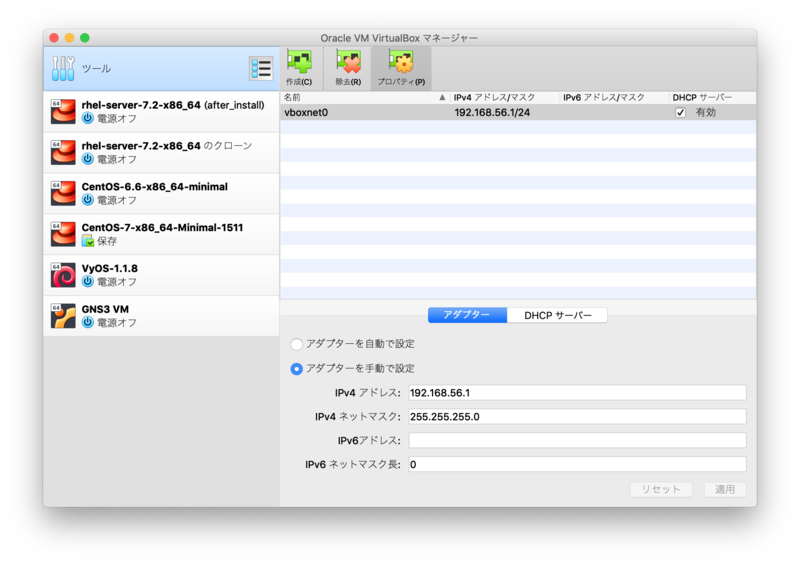Select VM name CentOS-6.6-x86_64-minimal
Image resolution: width=800 pixels, height=564 pixels.
pyautogui.click(x=155, y=186)
